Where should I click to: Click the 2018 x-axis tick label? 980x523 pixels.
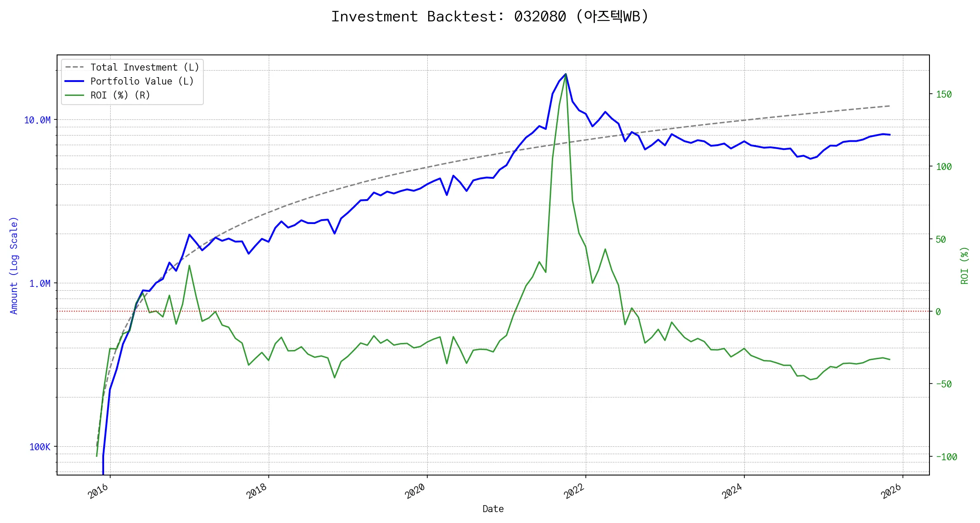point(257,491)
